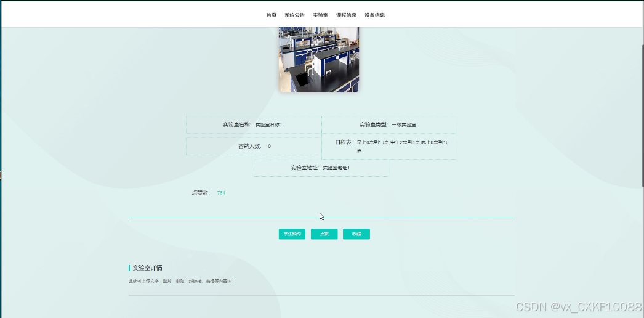
Task: Click the 容纳人数 value 10
Action: click(x=268, y=146)
